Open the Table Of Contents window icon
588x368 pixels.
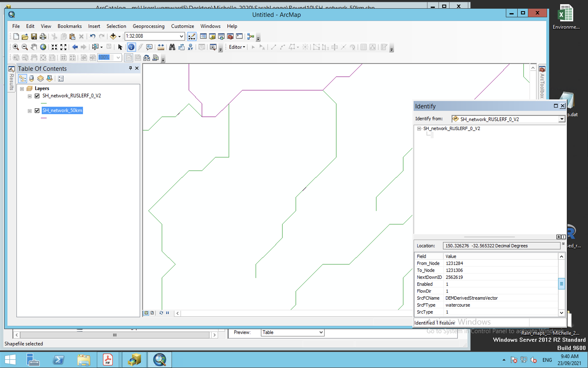pos(203,37)
